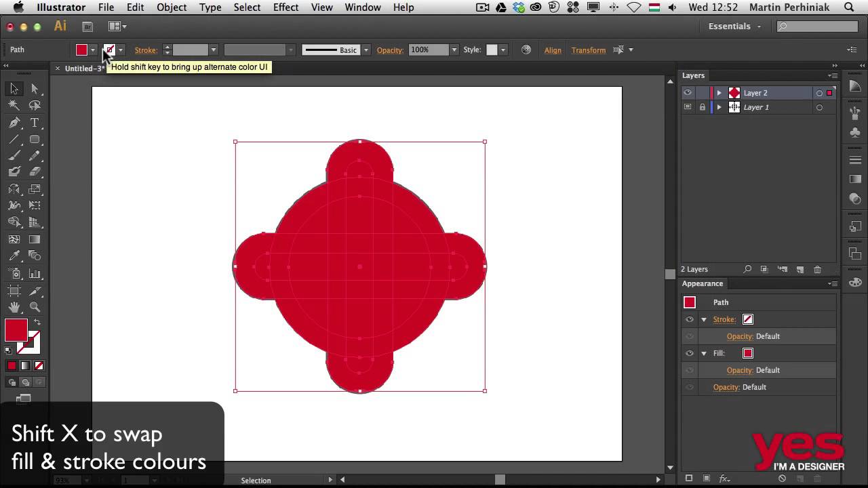Screen dimensions: 868x488
Task: Click the Align link in control bar
Action: pos(553,50)
